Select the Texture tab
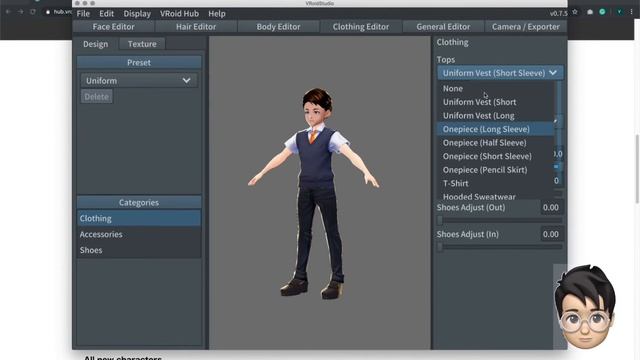640x360 pixels. click(142, 44)
